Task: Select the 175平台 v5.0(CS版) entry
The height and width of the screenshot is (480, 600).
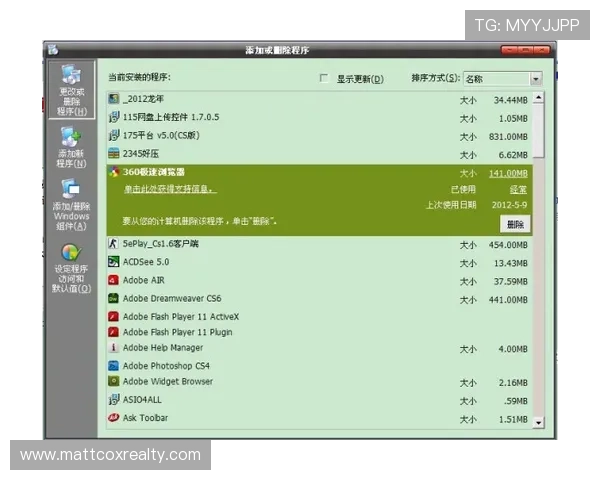Action: [x=319, y=136]
